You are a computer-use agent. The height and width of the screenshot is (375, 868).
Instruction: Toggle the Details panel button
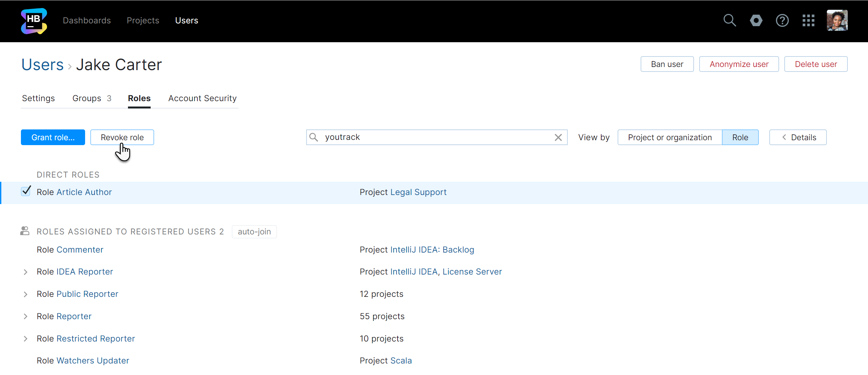click(x=798, y=137)
